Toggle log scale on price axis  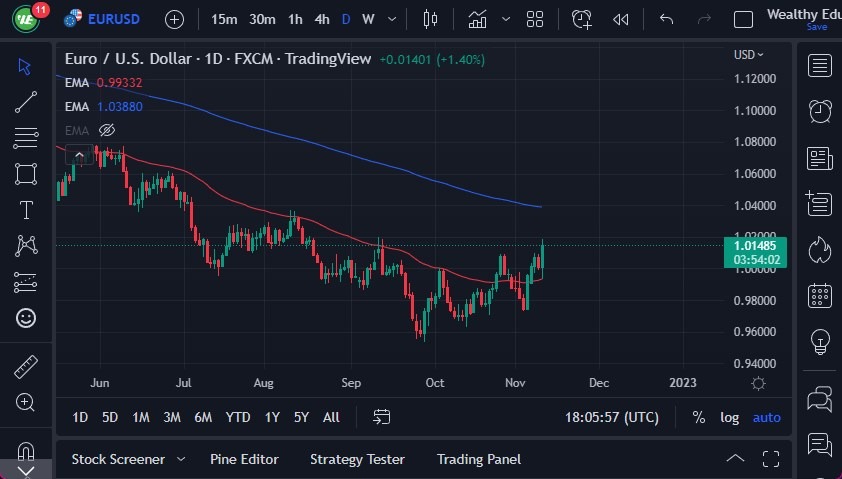click(730, 417)
